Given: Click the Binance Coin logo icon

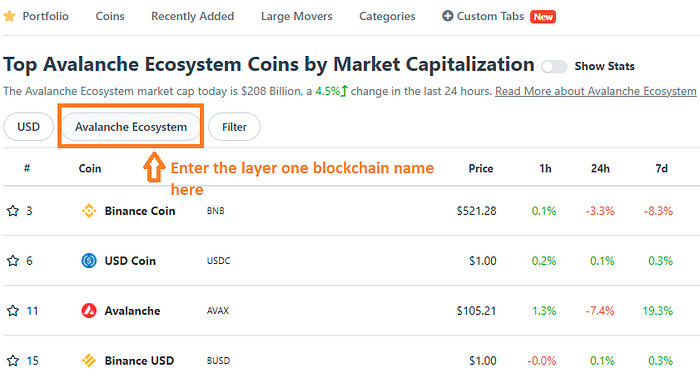Looking at the screenshot, I should (x=89, y=211).
